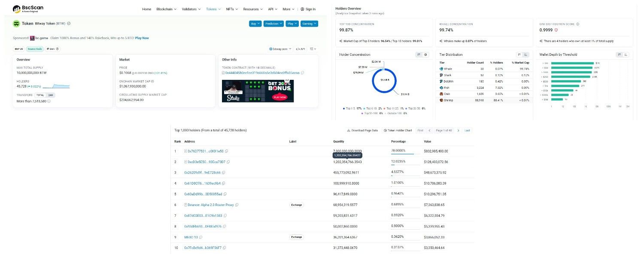Click the blue Holder Concentration donut ring
This screenshot has width=644, height=258.
(x=373, y=80)
